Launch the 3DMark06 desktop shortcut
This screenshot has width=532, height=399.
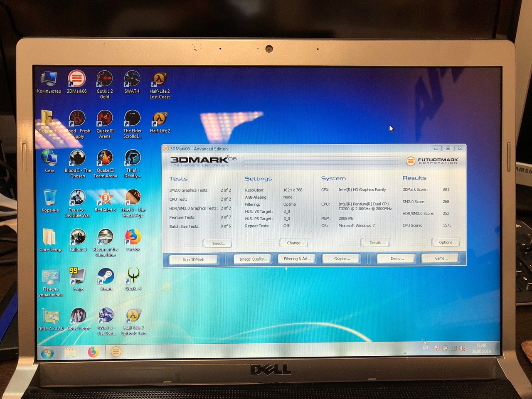(77, 82)
